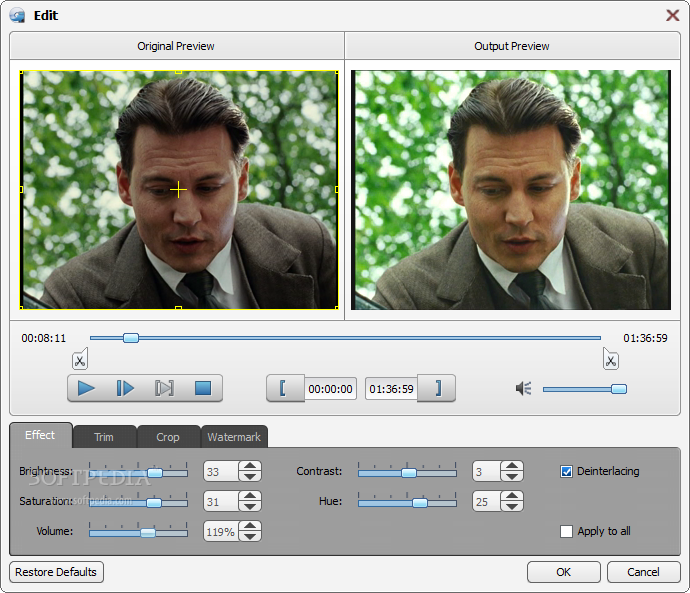Click the Play button

point(86,388)
